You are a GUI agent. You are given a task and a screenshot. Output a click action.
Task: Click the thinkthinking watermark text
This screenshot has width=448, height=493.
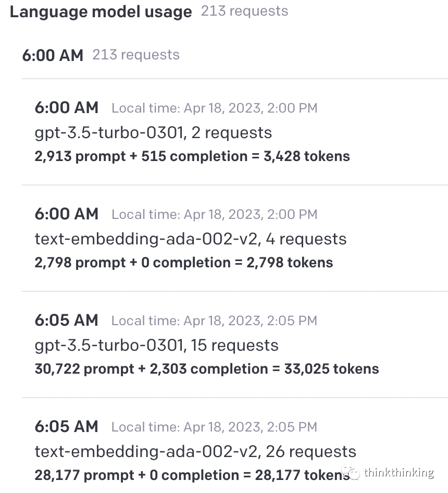click(399, 473)
